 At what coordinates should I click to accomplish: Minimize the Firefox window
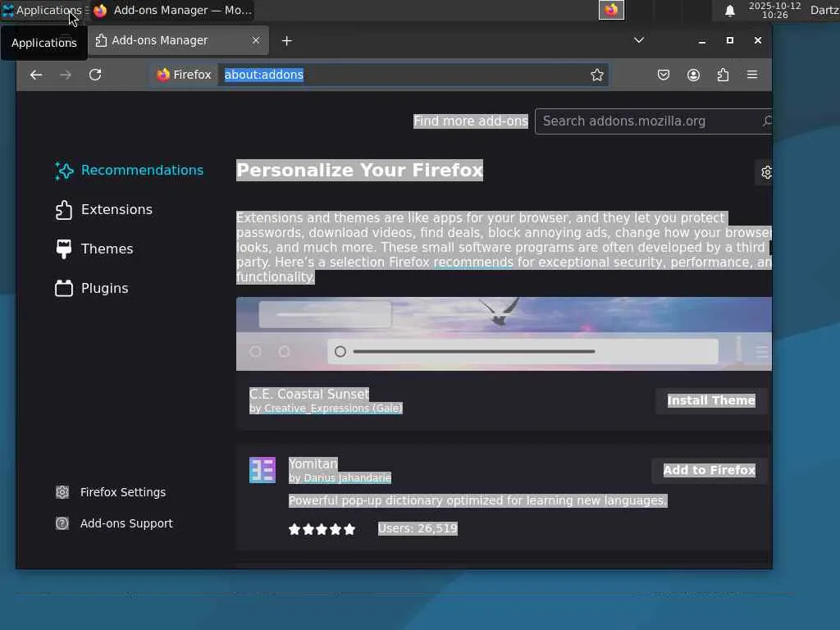tap(702, 41)
